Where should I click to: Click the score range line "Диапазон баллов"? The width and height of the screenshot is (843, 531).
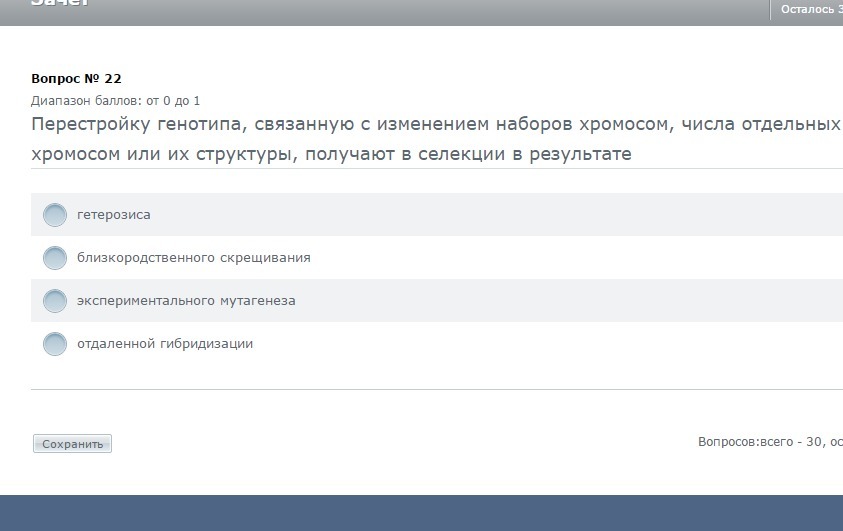click(116, 101)
